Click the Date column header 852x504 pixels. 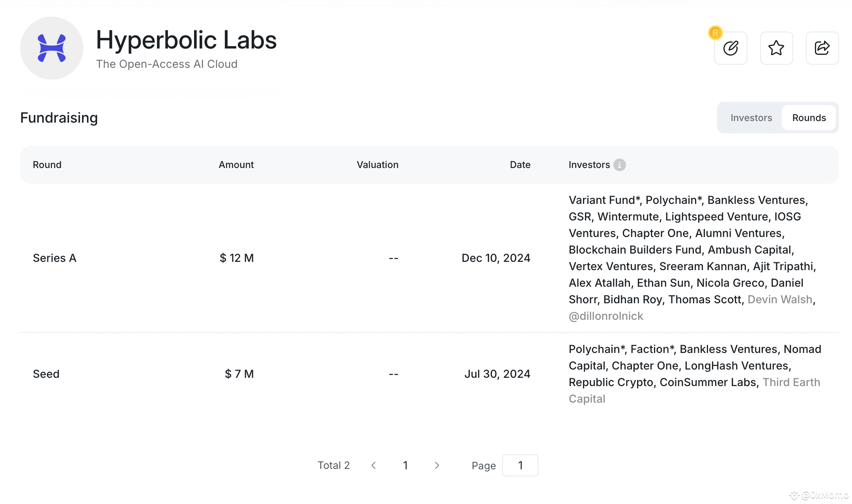click(x=520, y=165)
